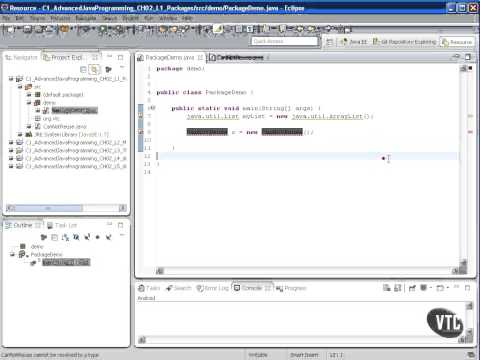The height and width of the screenshot is (360, 480).
Task: Collapse All in Project Explorer
Action: tap(83, 69)
